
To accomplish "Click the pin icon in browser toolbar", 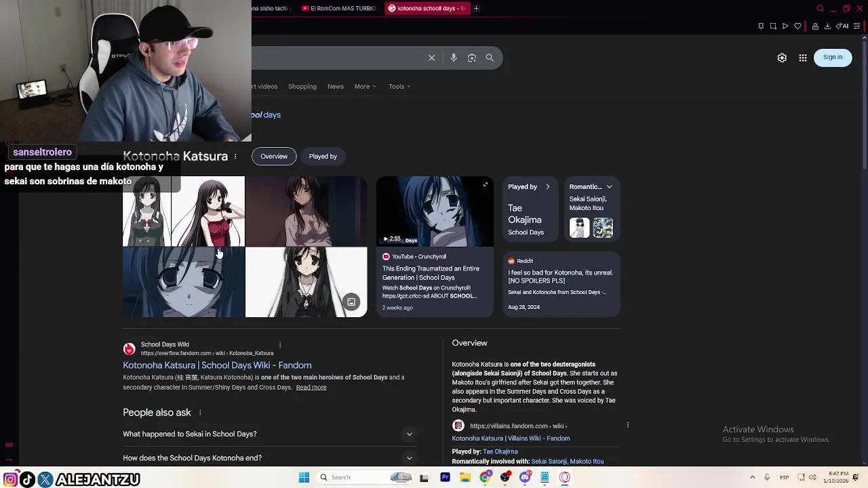I will pyautogui.click(x=761, y=26).
